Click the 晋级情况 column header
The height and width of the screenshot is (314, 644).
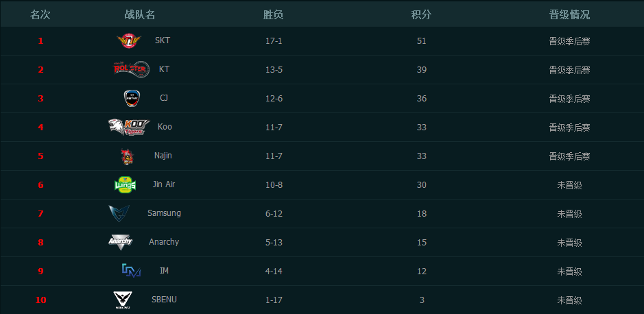pyautogui.click(x=569, y=14)
